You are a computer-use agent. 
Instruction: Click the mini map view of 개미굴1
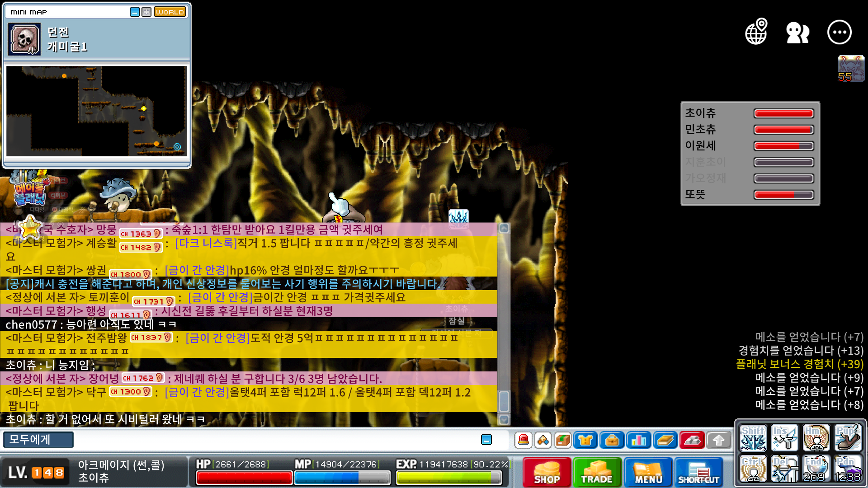point(96,111)
